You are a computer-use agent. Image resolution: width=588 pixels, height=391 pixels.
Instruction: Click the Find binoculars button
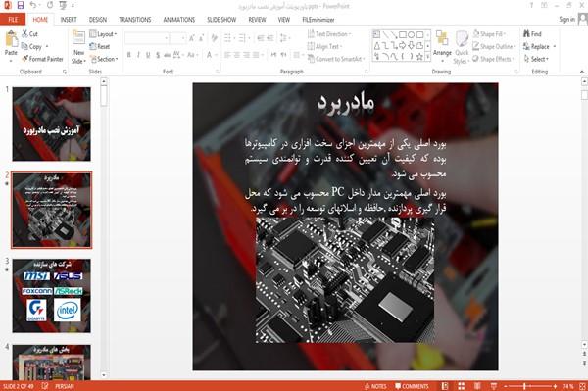[x=532, y=33]
